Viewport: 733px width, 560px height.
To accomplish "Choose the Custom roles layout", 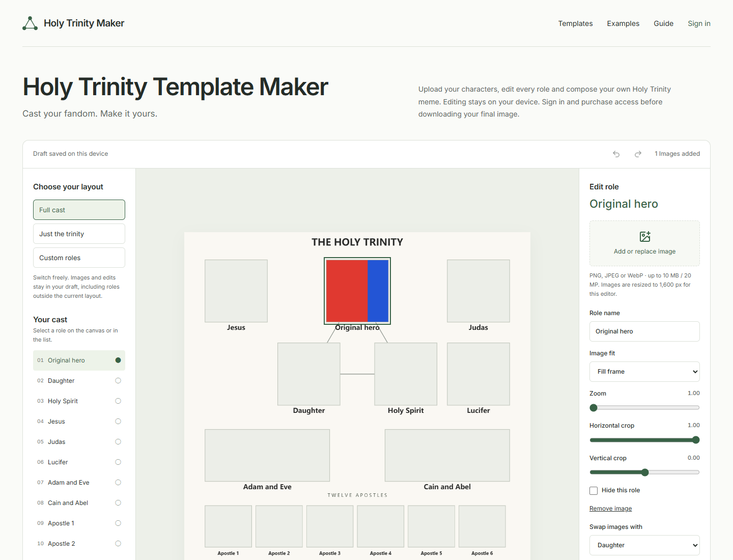I will [79, 258].
